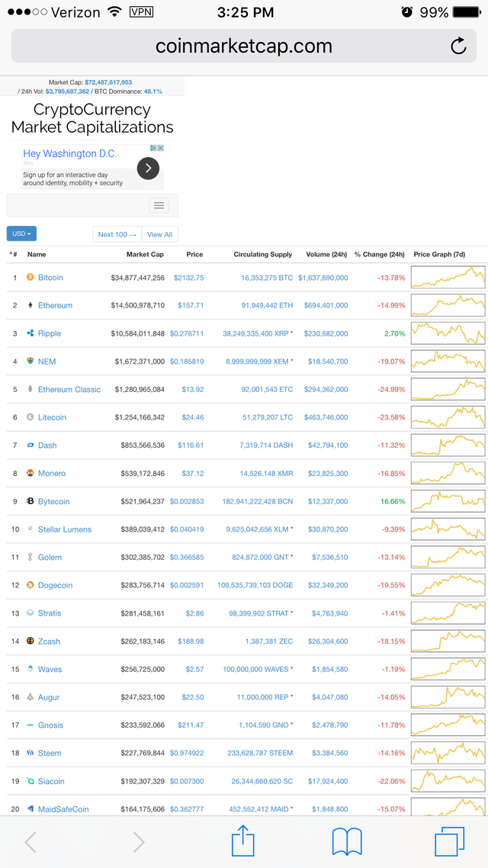The height and width of the screenshot is (868, 488).
Task: Tap the Safari share icon
Action: tap(243, 841)
